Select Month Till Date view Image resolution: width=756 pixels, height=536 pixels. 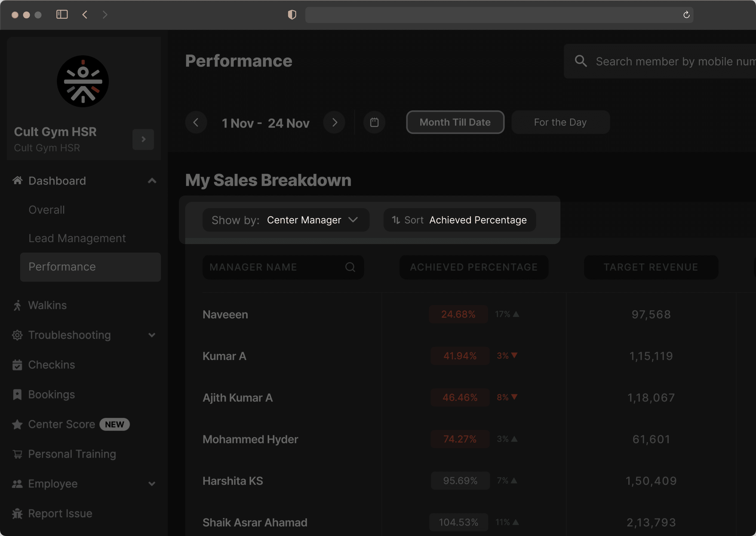coord(455,122)
